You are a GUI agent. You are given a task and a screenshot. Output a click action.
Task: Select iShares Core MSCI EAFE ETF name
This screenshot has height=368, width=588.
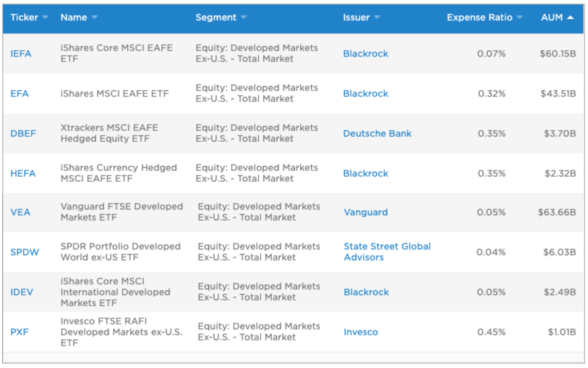tap(116, 53)
